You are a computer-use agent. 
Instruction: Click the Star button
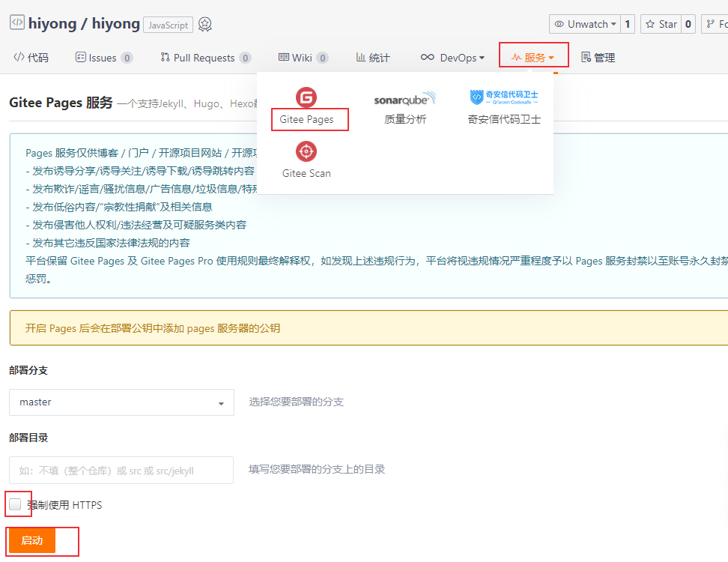pos(661,24)
